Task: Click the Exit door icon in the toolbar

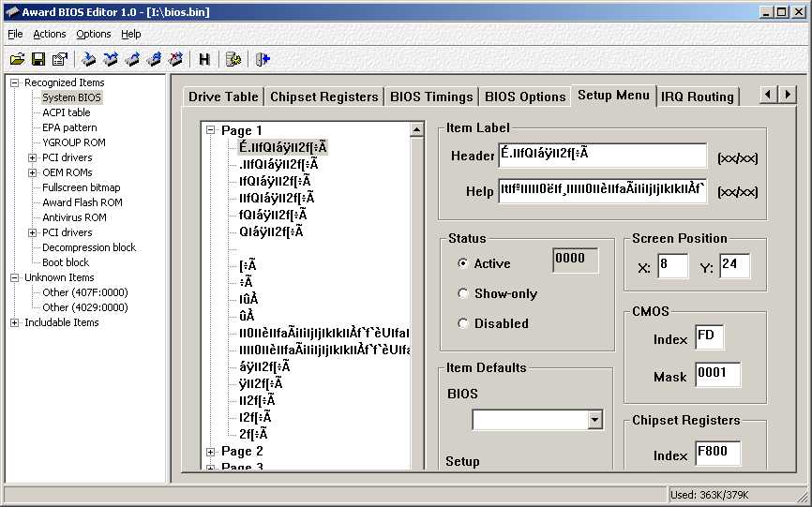Action: 263,59
